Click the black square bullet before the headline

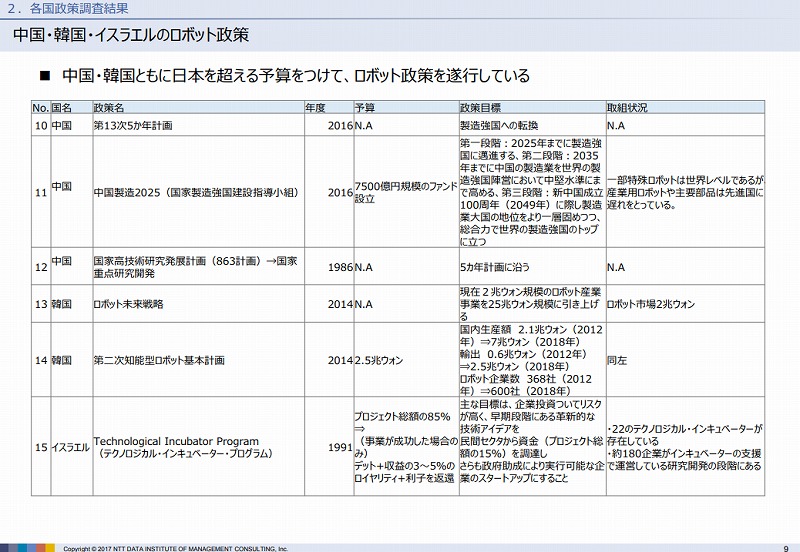click(x=43, y=77)
